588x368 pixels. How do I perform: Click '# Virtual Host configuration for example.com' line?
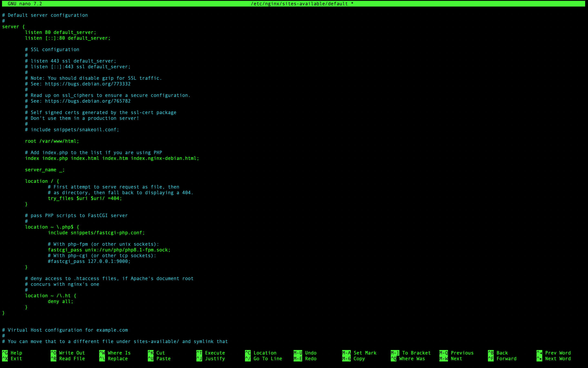click(65, 330)
